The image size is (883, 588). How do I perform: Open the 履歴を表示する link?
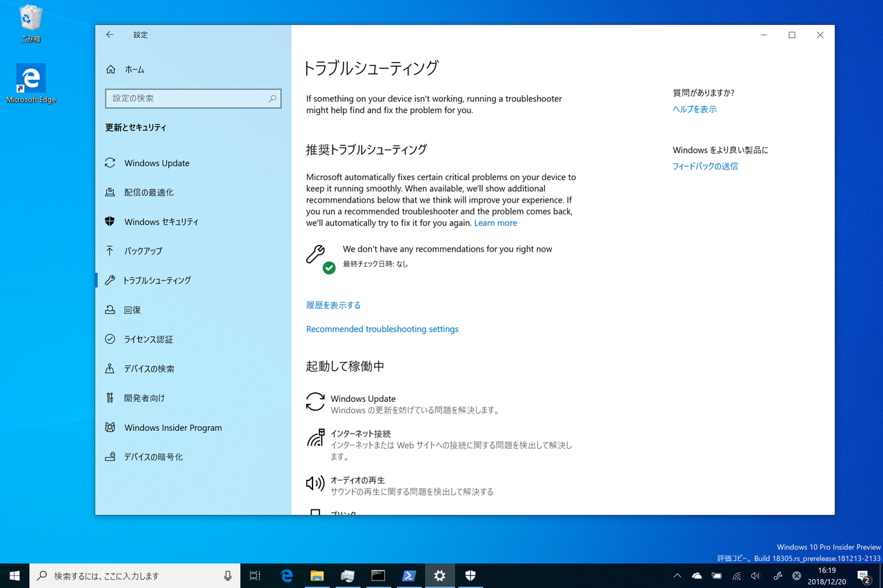pos(333,305)
